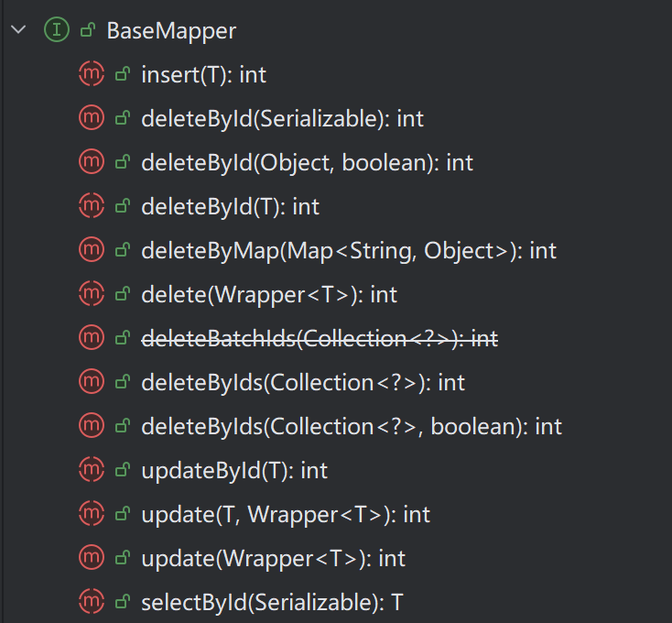Click the lock icon beside deleteById(T)
The image size is (672, 623).
coord(122,206)
